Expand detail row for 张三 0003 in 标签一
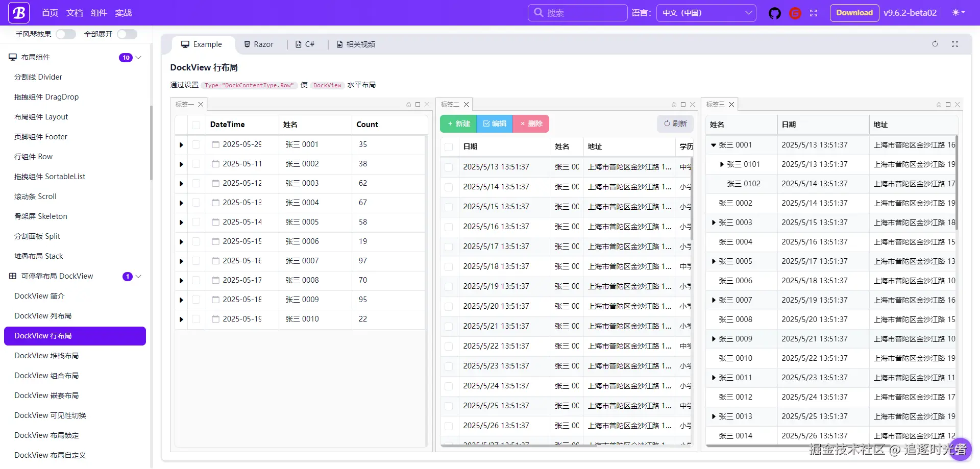 181,184
